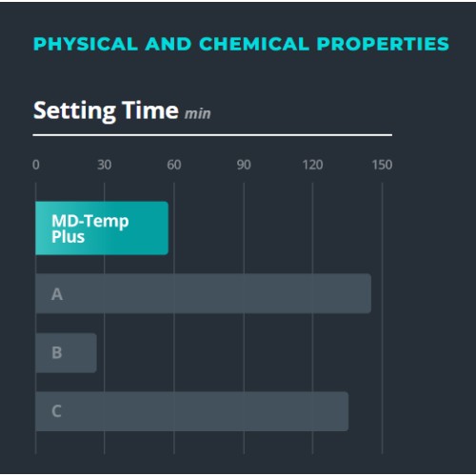Select the gray bar labeled A
Viewport: 476px width, 476px height.
pyautogui.click(x=204, y=293)
